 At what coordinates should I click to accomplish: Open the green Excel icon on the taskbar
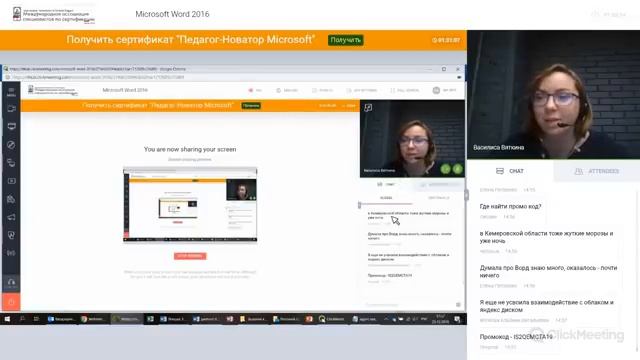(151, 319)
